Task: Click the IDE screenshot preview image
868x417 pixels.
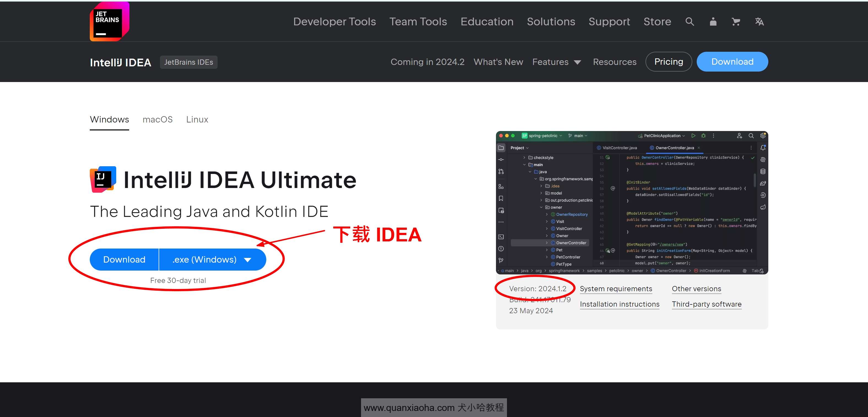Action: click(x=632, y=202)
